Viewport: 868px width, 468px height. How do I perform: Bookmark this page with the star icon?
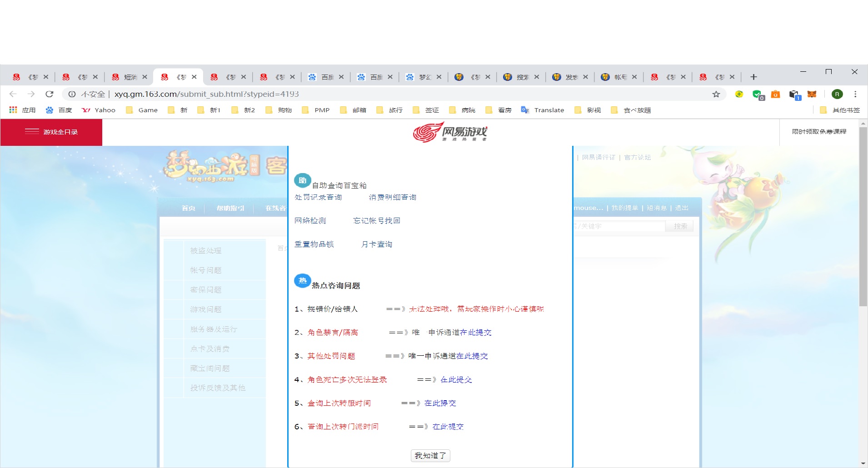(x=716, y=94)
